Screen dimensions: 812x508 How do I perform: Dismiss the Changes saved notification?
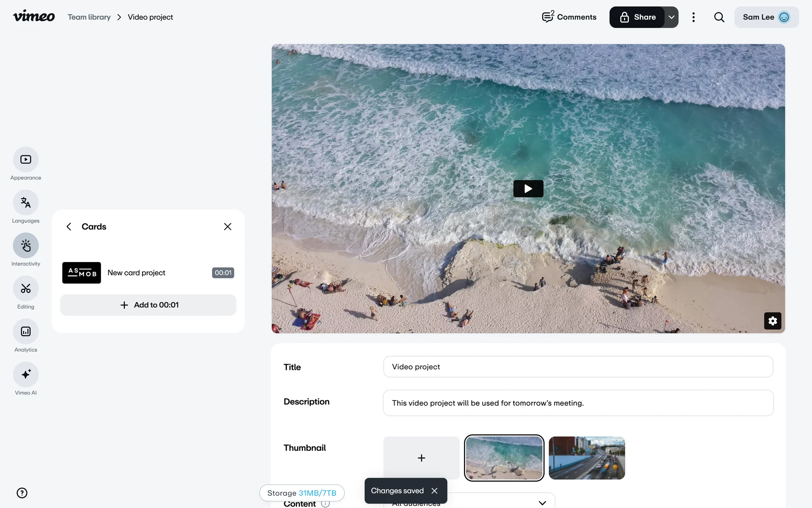coord(434,491)
